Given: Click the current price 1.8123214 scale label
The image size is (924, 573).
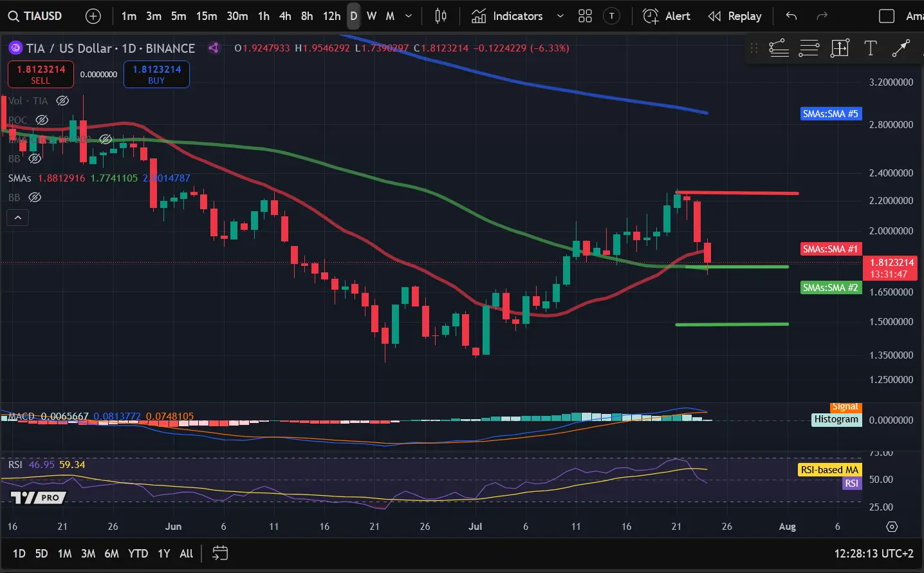Looking at the screenshot, I should tap(891, 268).
